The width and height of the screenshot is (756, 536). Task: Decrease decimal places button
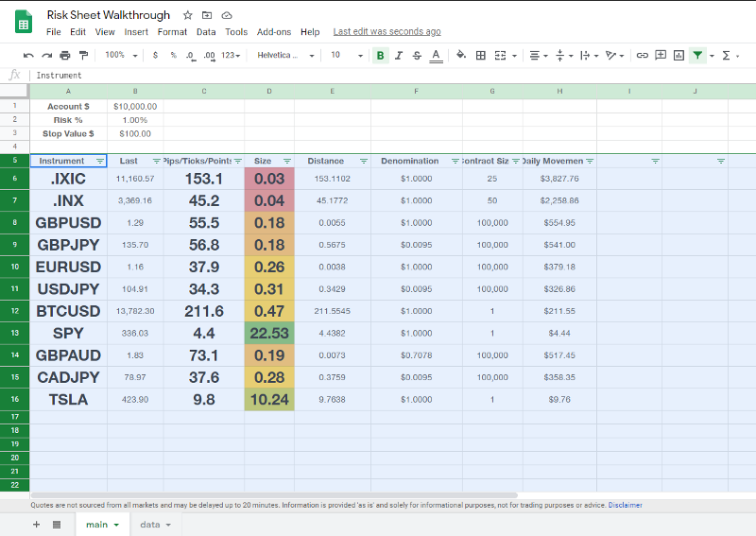click(191, 56)
